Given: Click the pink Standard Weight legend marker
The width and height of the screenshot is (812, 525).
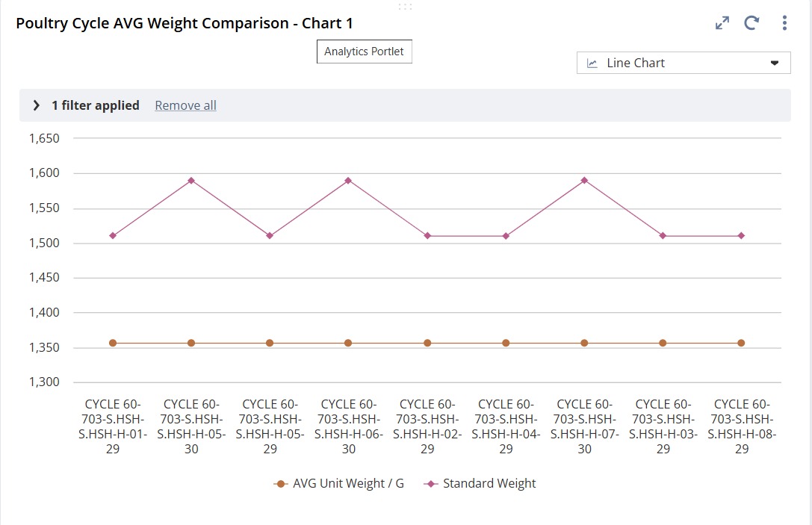Looking at the screenshot, I should [x=431, y=484].
